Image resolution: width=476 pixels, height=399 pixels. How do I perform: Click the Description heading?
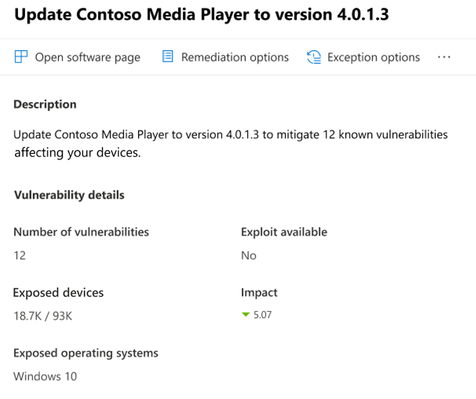pos(45,104)
